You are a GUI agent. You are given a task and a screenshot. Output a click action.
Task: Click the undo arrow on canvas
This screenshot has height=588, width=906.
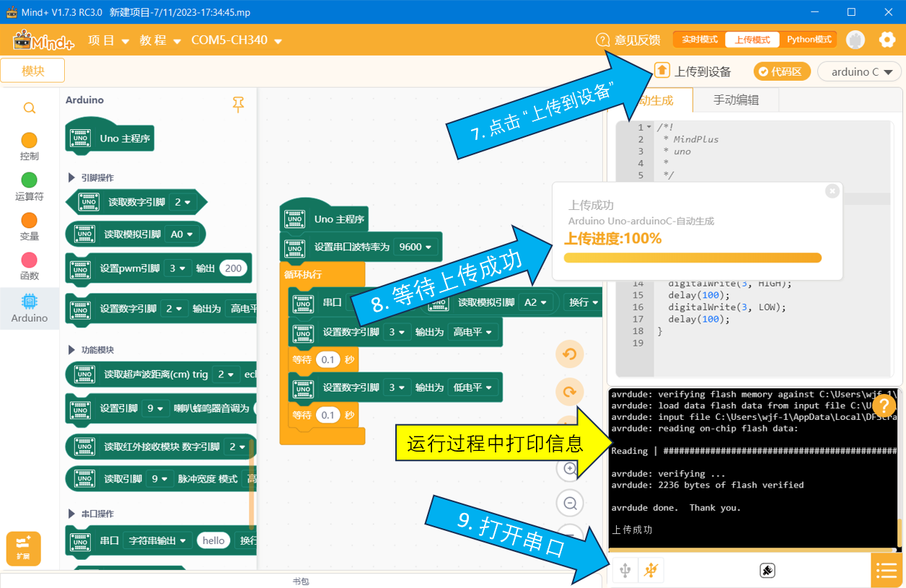click(569, 354)
